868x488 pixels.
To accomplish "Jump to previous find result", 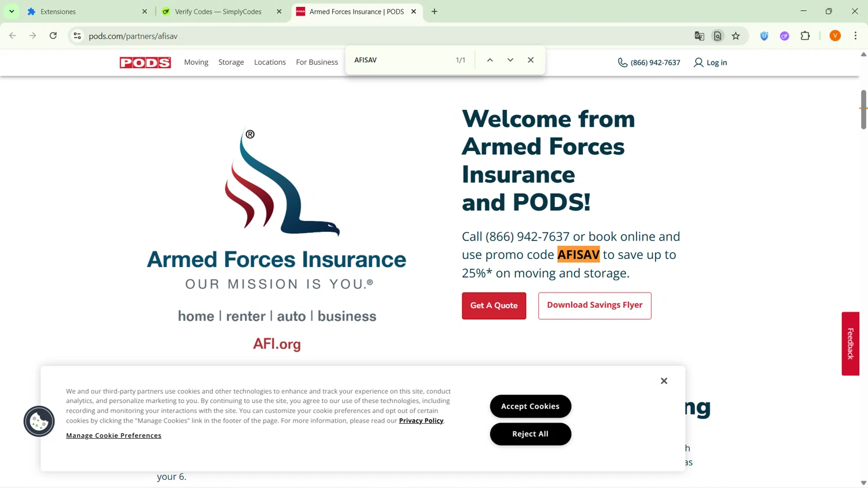I will pos(490,60).
